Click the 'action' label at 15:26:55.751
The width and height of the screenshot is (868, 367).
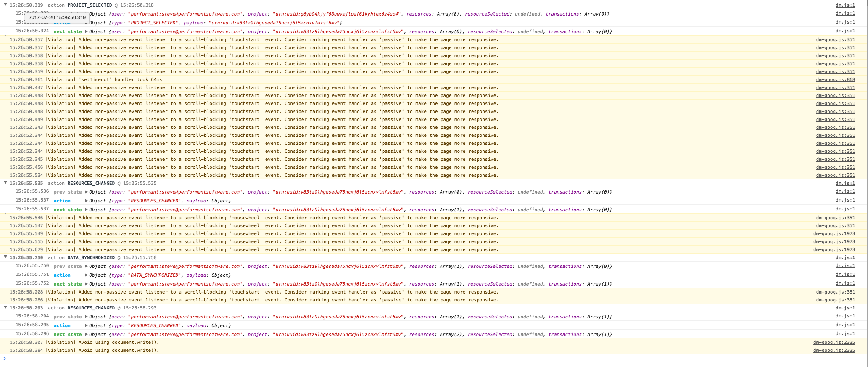62,275
